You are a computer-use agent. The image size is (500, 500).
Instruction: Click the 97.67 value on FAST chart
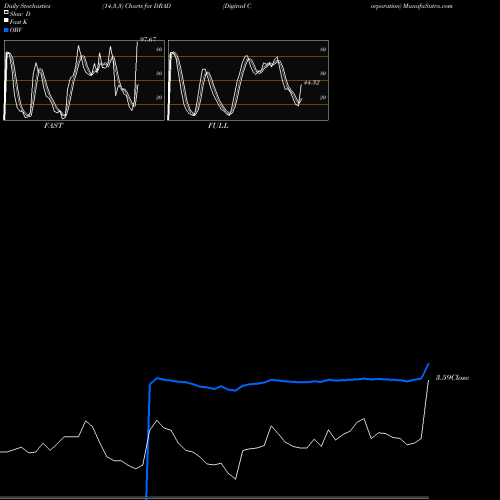click(x=148, y=39)
